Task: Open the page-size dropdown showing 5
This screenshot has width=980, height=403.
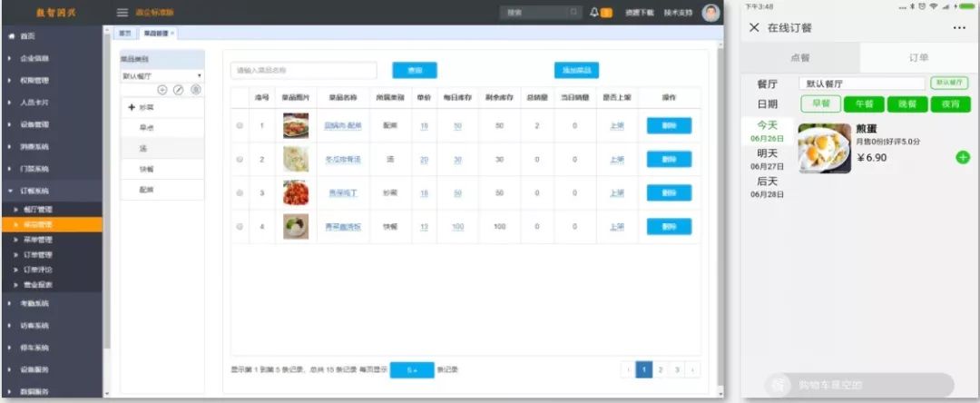Action: tap(412, 370)
